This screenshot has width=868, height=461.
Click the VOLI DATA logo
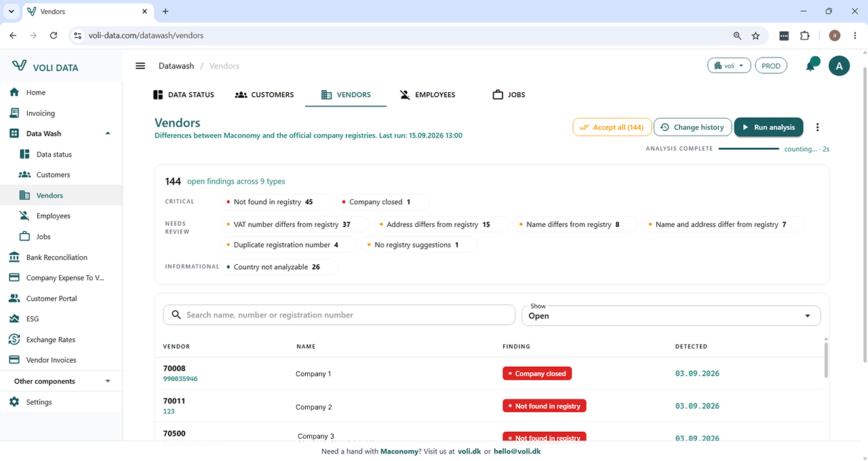click(45, 66)
